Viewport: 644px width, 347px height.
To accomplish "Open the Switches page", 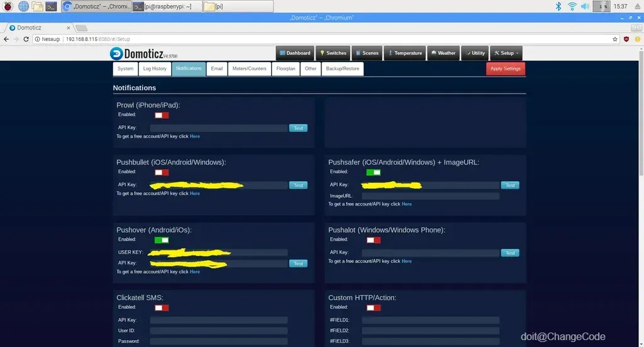I will tap(333, 53).
